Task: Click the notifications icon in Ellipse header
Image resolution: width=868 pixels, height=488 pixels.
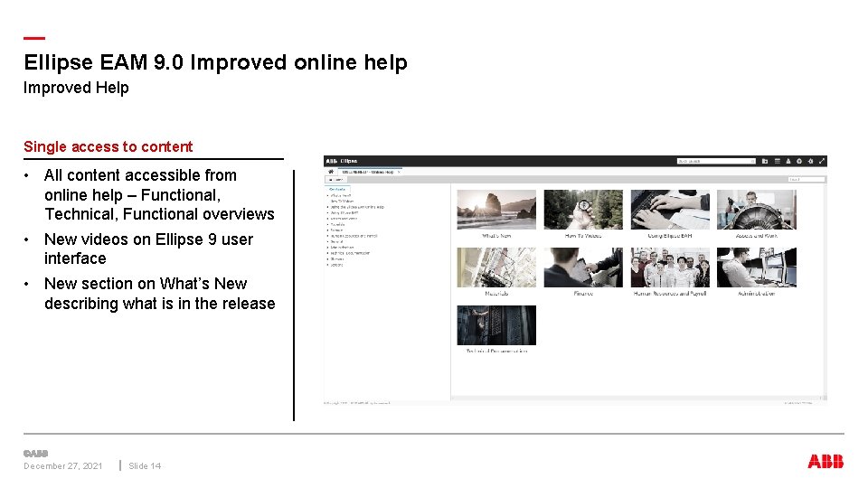Action: pos(788,161)
